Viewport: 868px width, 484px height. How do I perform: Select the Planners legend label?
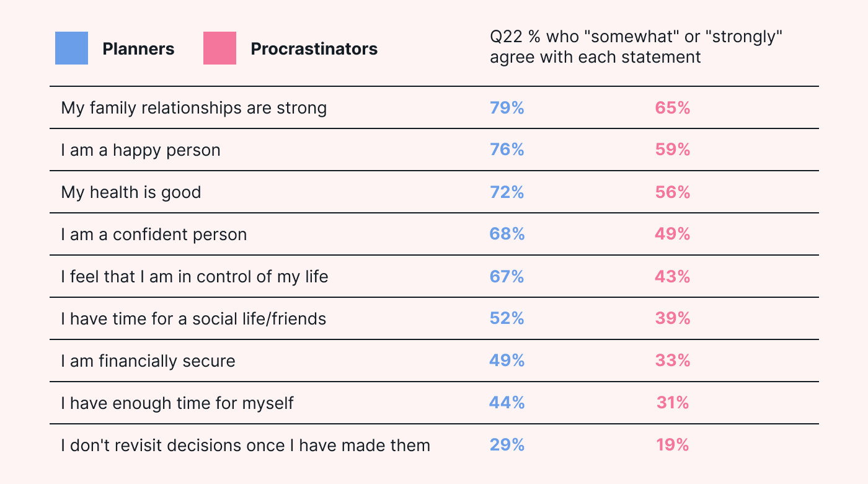pyautogui.click(x=138, y=49)
